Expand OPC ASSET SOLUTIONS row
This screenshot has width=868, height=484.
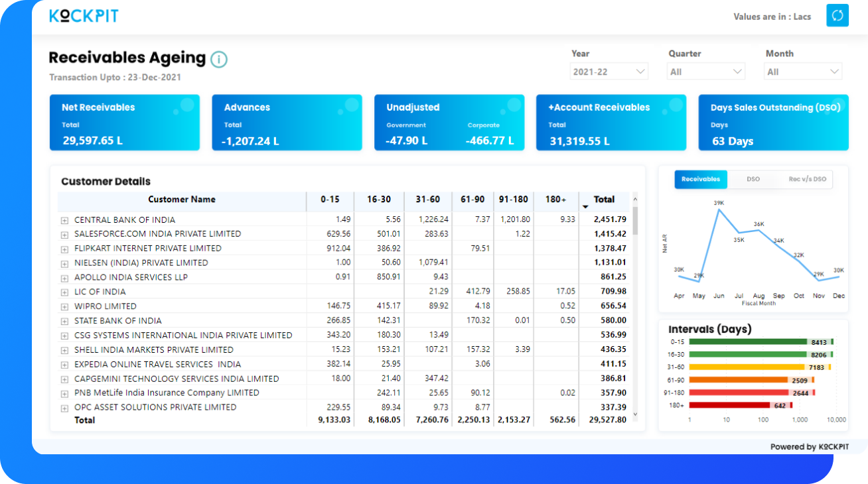(64, 408)
